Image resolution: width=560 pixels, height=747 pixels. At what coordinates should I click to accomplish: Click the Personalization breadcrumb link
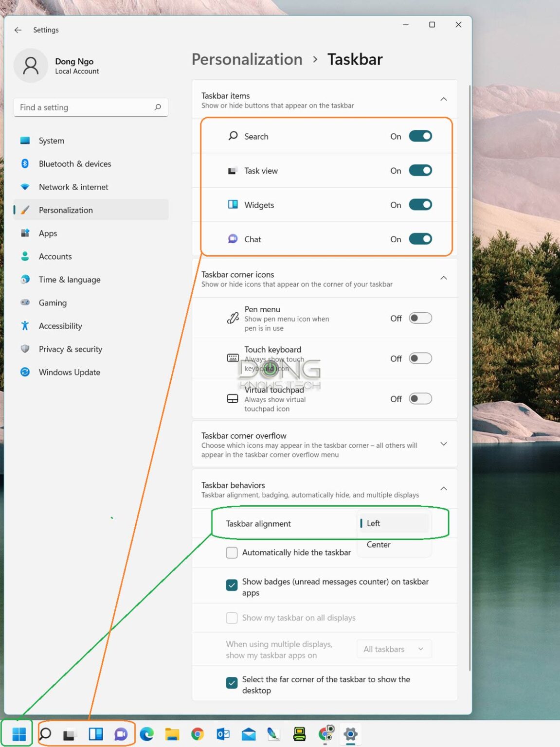[247, 59]
